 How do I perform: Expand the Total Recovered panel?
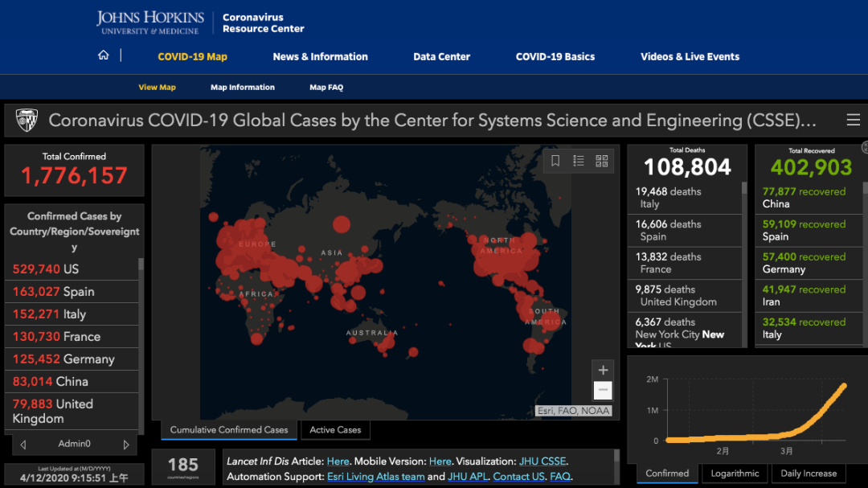pos(864,148)
